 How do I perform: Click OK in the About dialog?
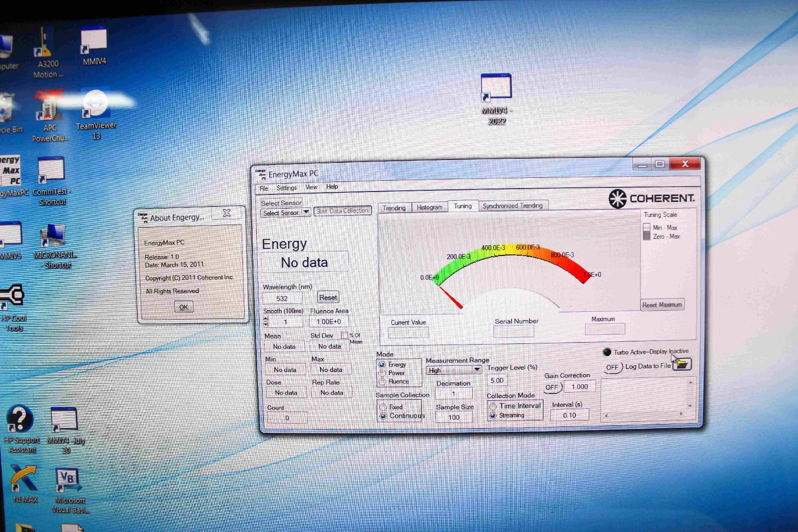pos(184,307)
